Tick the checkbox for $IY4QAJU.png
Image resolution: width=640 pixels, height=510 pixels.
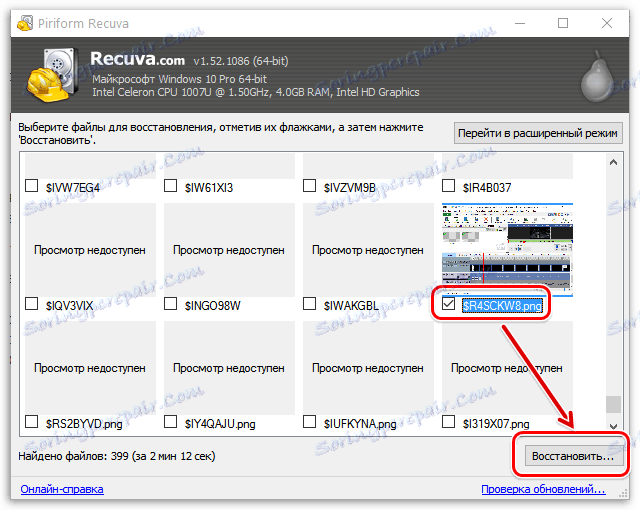[170, 421]
